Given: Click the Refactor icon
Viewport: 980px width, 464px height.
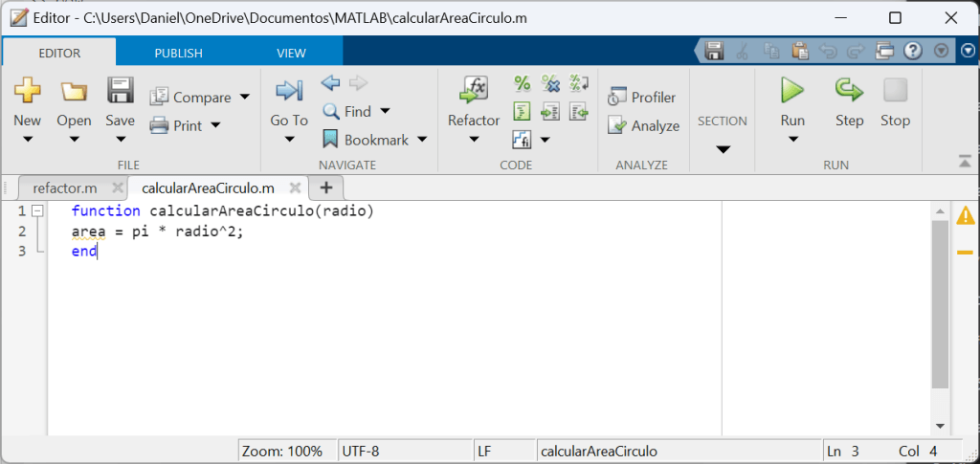Looking at the screenshot, I should (x=474, y=91).
